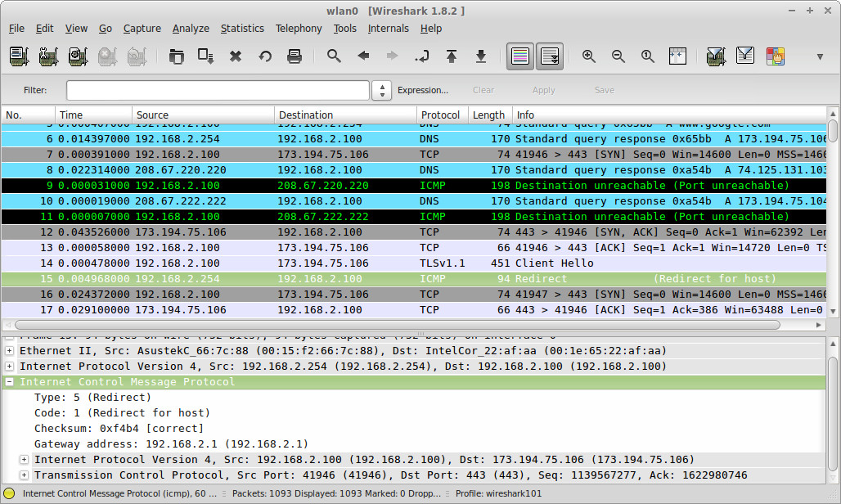841x504 pixels.
Task: Open the Telephony menu
Action: point(299,29)
